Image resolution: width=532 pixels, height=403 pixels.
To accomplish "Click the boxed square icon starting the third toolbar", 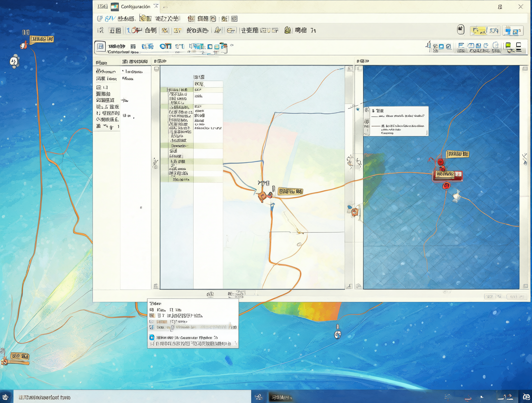I will tap(100, 46).
